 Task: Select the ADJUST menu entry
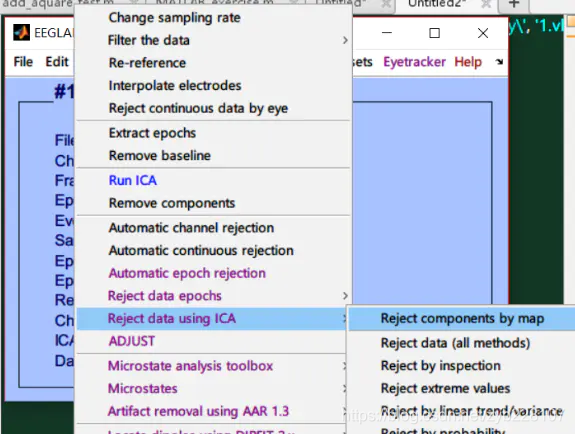(x=212, y=341)
